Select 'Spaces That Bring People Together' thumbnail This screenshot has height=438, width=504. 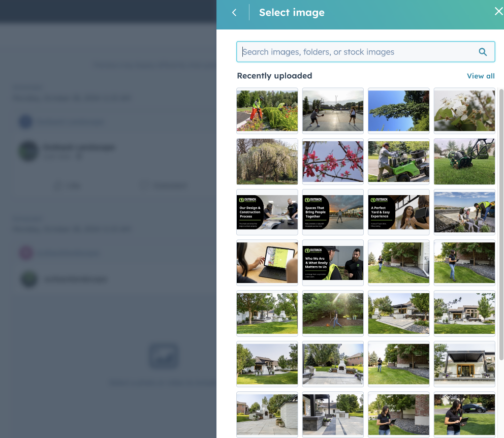point(333,212)
